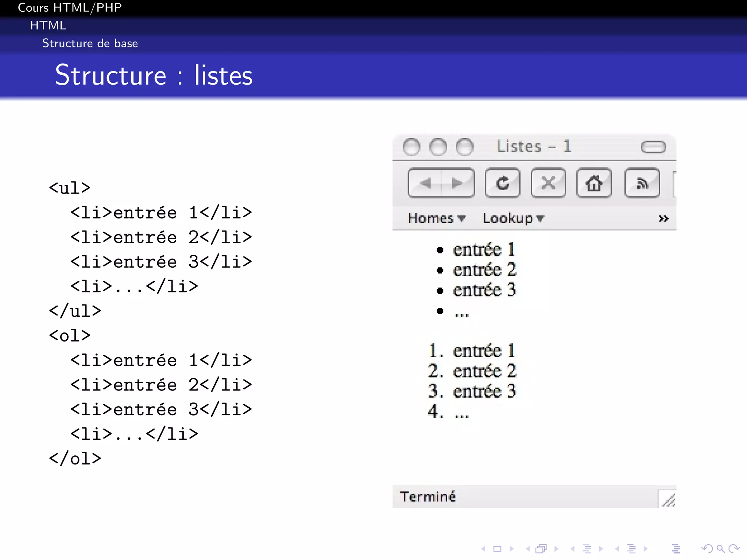The width and height of the screenshot is (747, 560).
Task: Click the Structure : listes slide title
Action: click(x=154, y=75)
